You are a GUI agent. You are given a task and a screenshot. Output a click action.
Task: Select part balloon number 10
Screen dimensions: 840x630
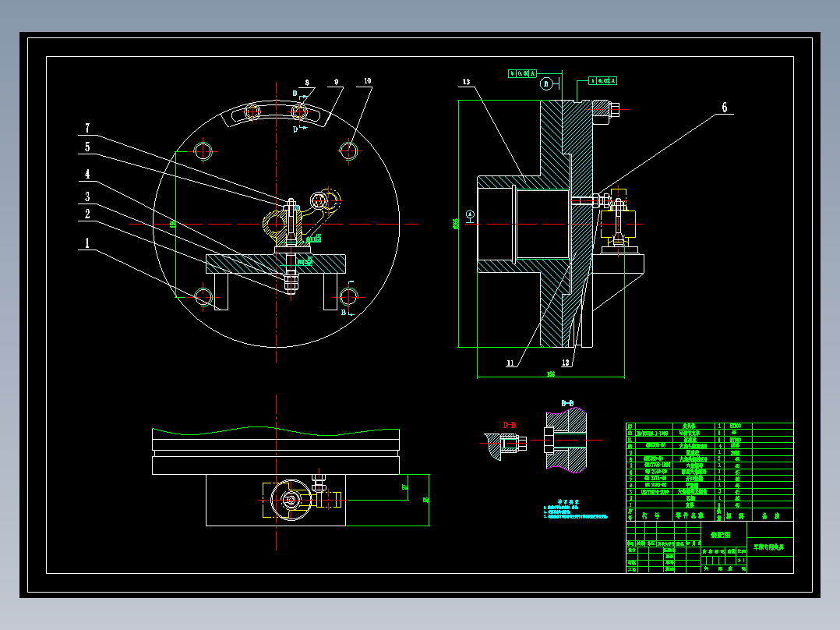[x=367, y=81]
